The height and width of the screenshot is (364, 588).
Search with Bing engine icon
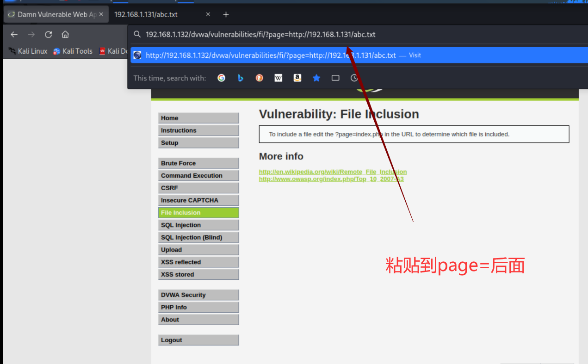[241, 78]
